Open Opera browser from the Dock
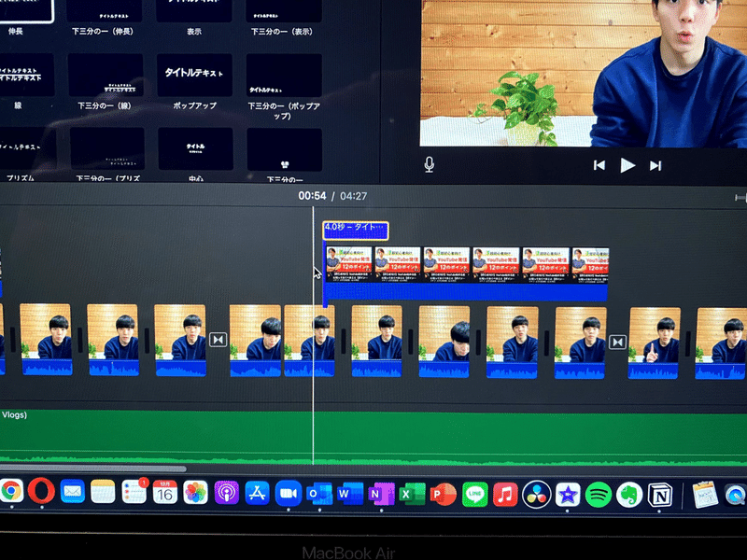The height and width of the screenshot is (560, 747). [x=41, y=491]
